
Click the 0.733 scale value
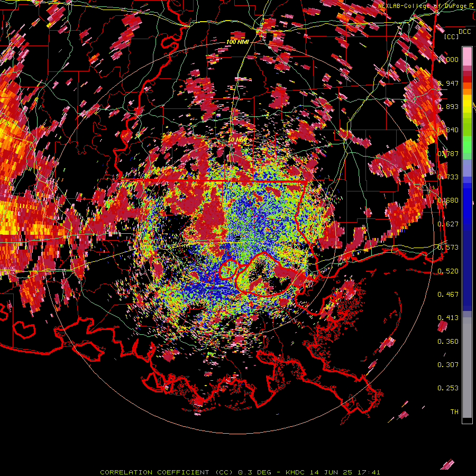tap(448, 177)
